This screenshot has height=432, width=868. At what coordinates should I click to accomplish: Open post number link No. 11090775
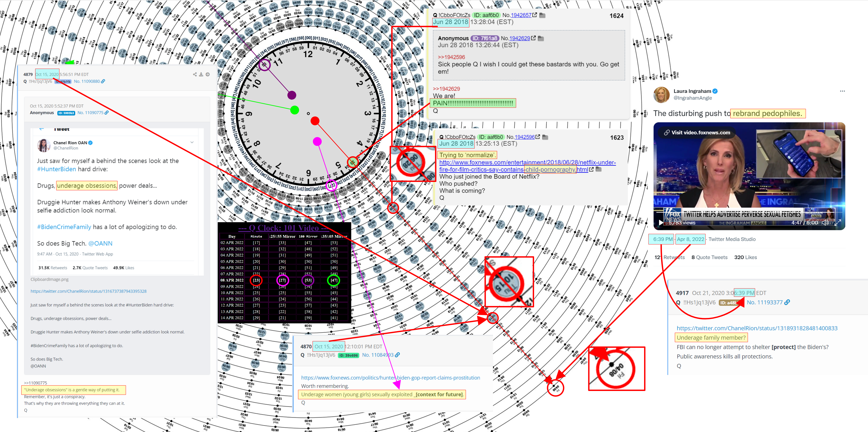pyautogui.click(x=90, y=113)
